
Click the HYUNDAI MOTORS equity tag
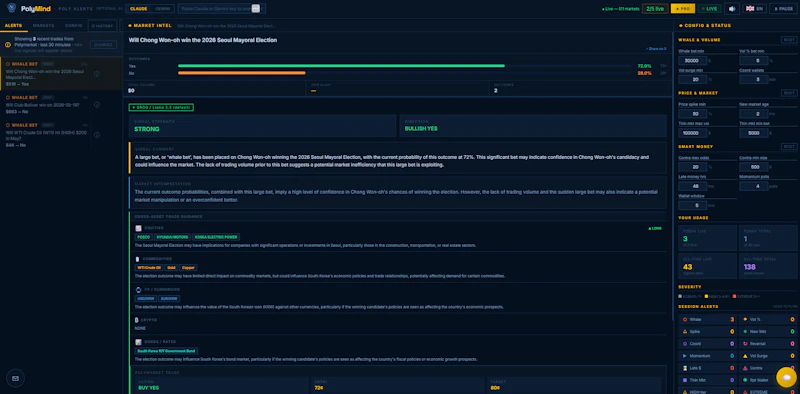pos(172,237)
